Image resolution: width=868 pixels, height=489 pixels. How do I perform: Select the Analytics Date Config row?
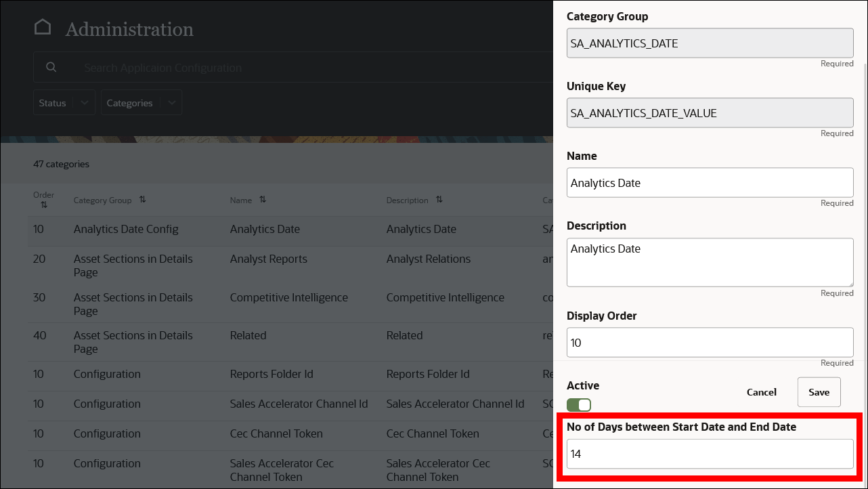[x=271, y=229]
